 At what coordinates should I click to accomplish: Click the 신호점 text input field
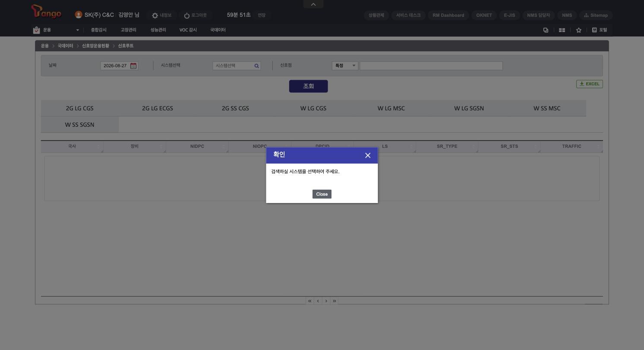click(431, 66)
